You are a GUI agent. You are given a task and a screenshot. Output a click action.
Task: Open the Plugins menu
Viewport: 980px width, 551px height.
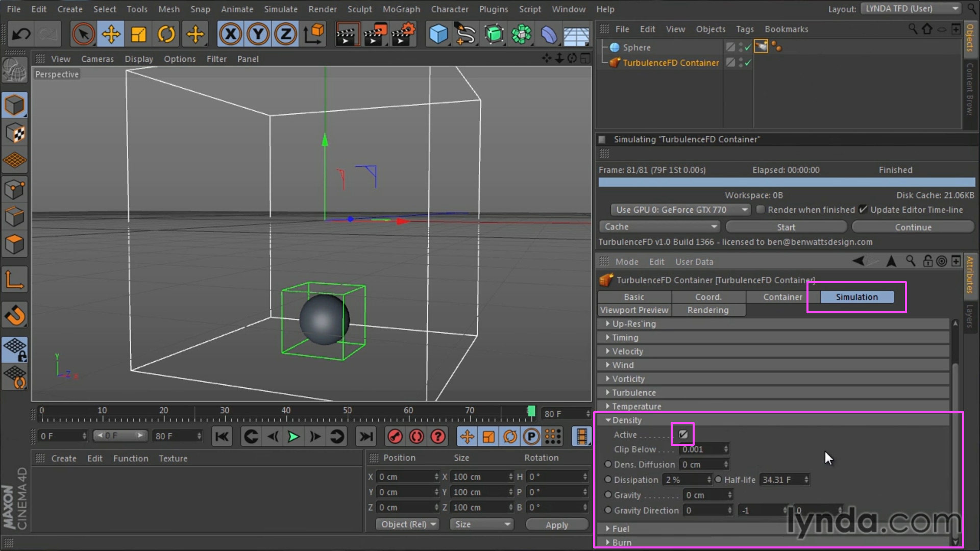coord(493,9)
